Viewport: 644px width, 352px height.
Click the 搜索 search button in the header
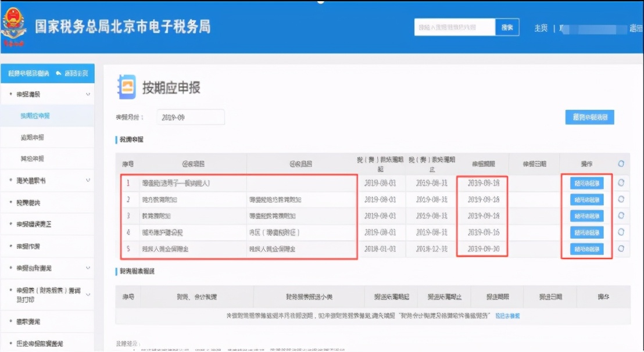coord(507,27)
